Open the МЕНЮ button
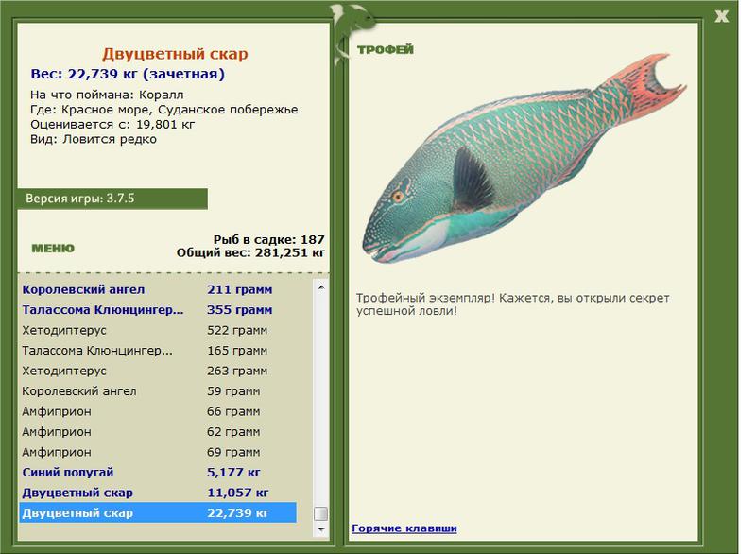 pos(53,249)
